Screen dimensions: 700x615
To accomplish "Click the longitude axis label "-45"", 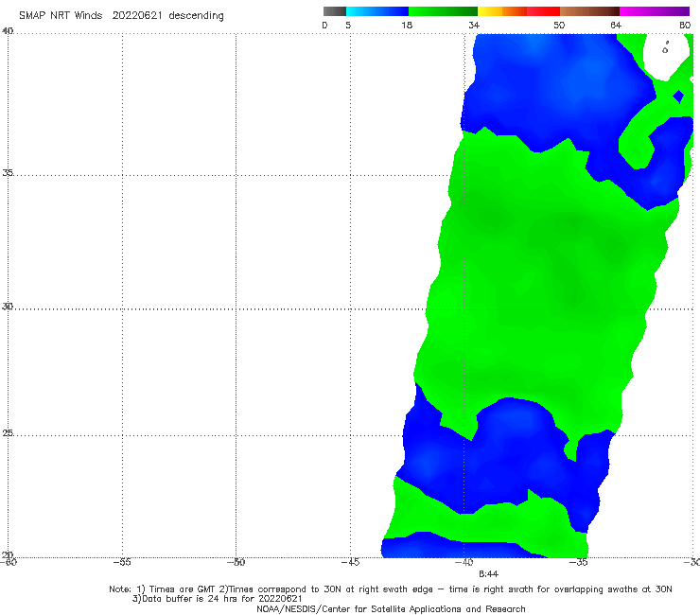I will [x=350, y=562].
